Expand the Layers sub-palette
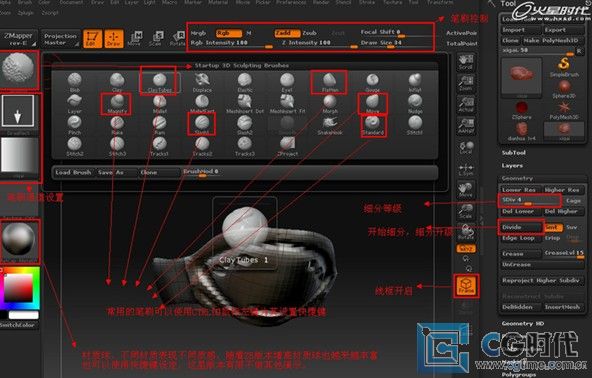This screenshot has height=378, width=592. (512, 166)
